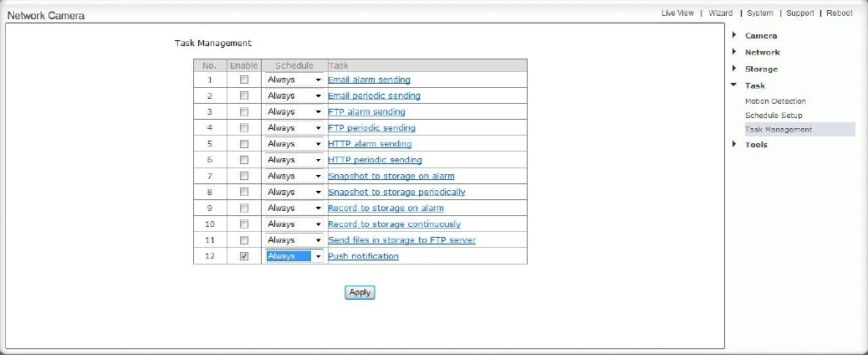
Task: Click Reboot in top menu
Action: point(840,13)
